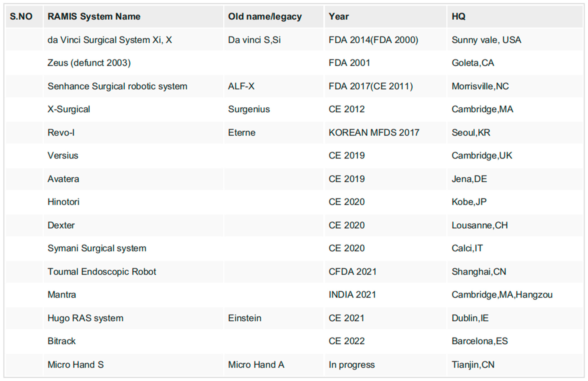Click the Dexter system name cell
The width and height of the screenshot is (588, 381).
click(61, 225)
